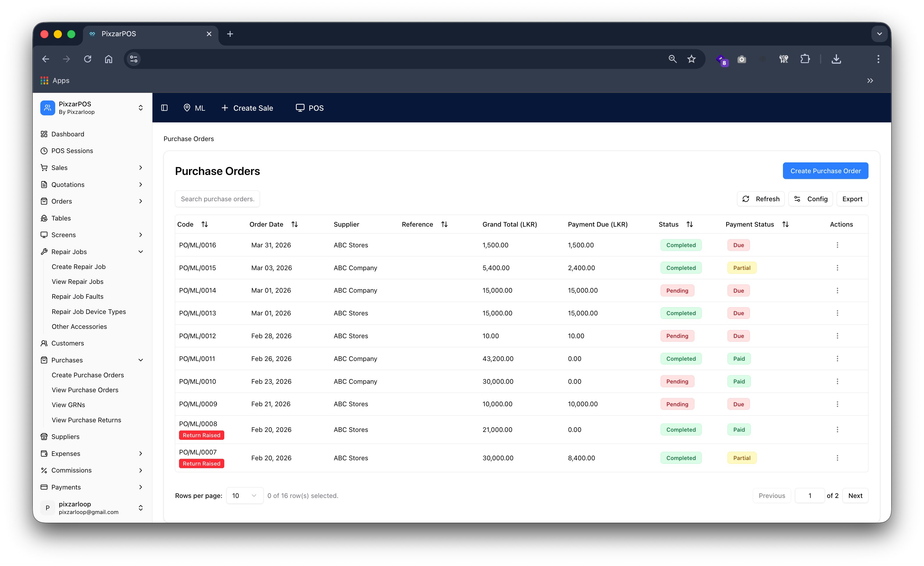This screenshot has width=924, height=566.
Task: Open View Purchase Returns in the sidebar
Action: tap(86, 420)
